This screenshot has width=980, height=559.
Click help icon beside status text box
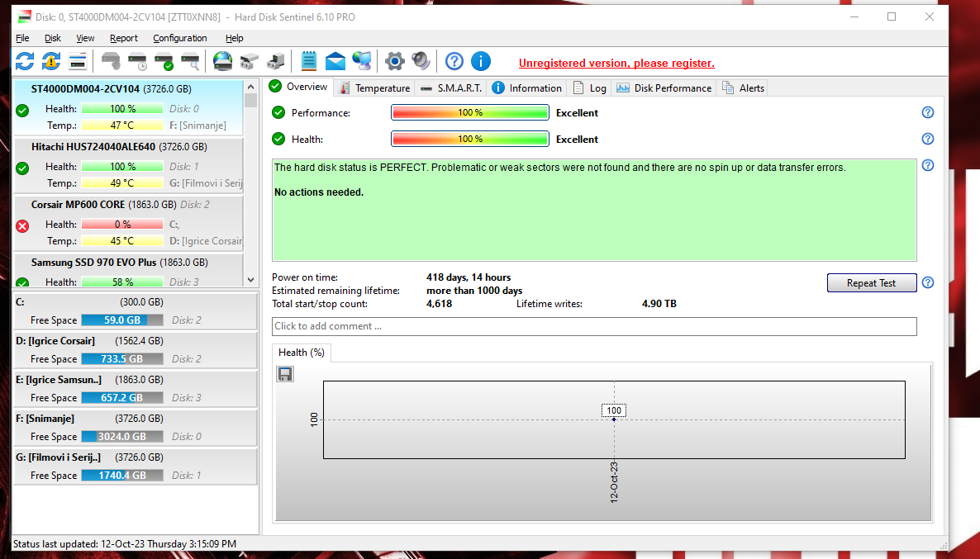[x=927, y=165]
